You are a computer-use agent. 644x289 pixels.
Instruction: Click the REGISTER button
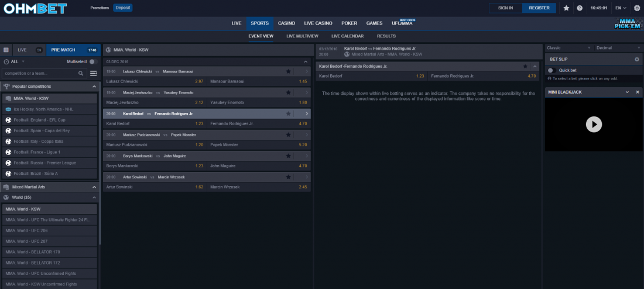coord(539,8)
